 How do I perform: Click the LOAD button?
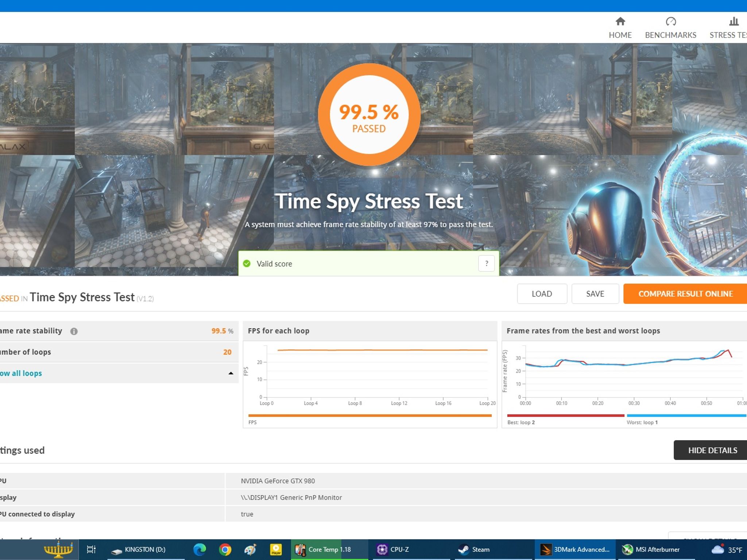(542, 294)
